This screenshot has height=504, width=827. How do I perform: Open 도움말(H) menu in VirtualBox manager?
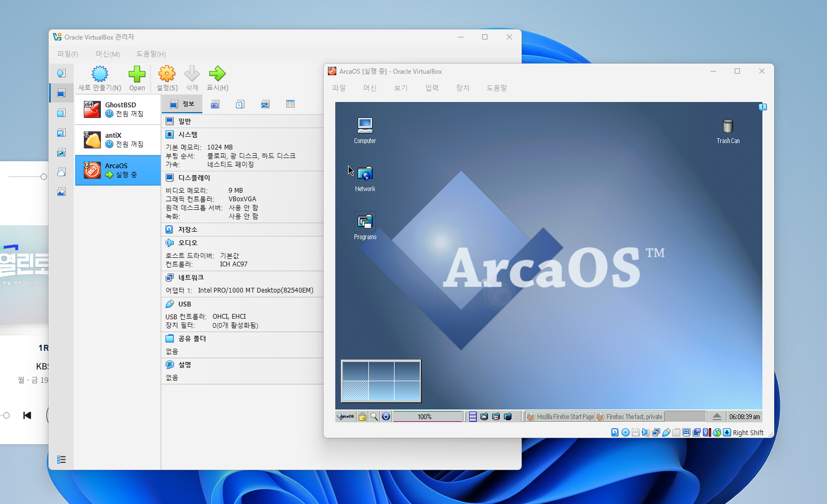[151, 54]
